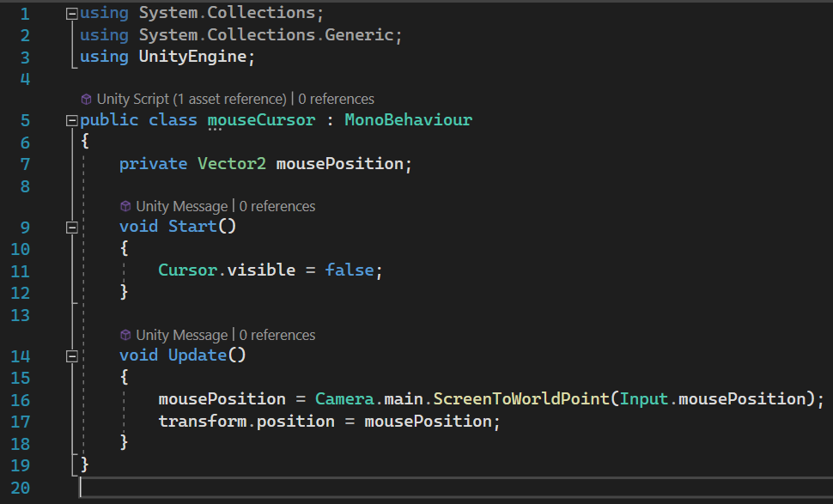Click the Unity cube icon above the mouseCursor class

click(x=86, y=100)
